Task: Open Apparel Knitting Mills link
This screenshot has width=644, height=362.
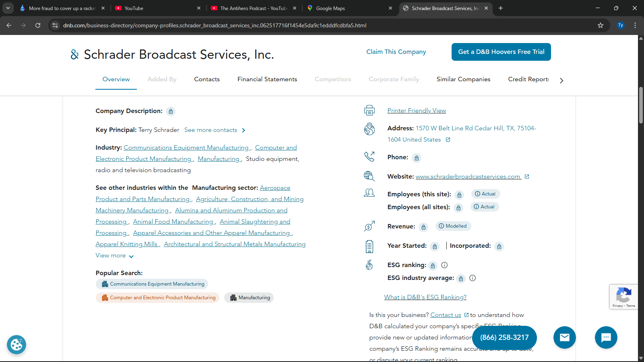Action: point(127,244)
